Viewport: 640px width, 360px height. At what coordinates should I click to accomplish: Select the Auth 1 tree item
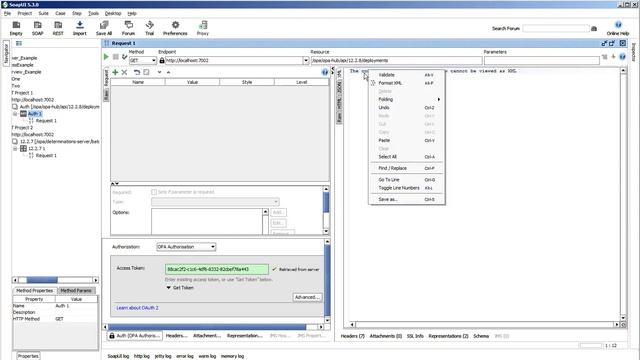(x=34, y=114)
